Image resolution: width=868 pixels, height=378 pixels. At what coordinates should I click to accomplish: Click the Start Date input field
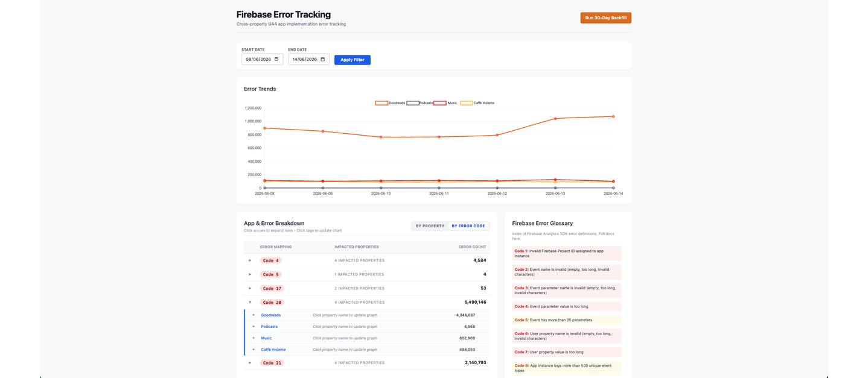coord(262,59)
